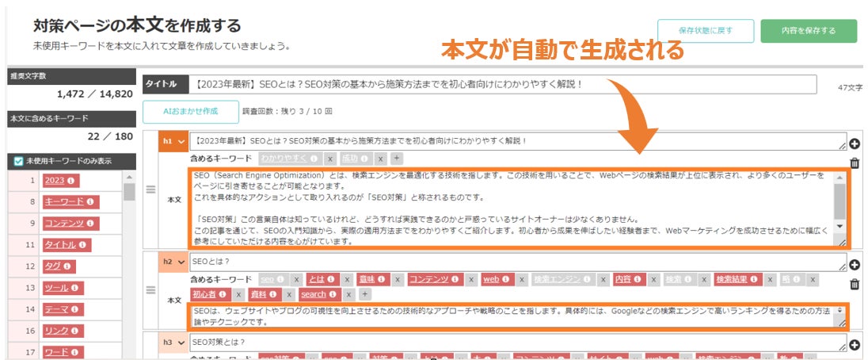Click the info icon on 意味 tag

point(382,279)
